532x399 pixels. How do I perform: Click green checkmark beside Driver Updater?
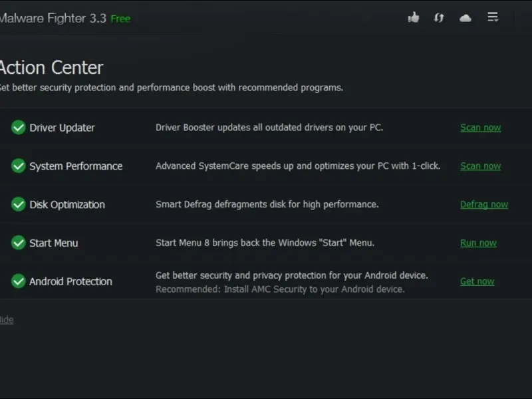coord(19,128)
